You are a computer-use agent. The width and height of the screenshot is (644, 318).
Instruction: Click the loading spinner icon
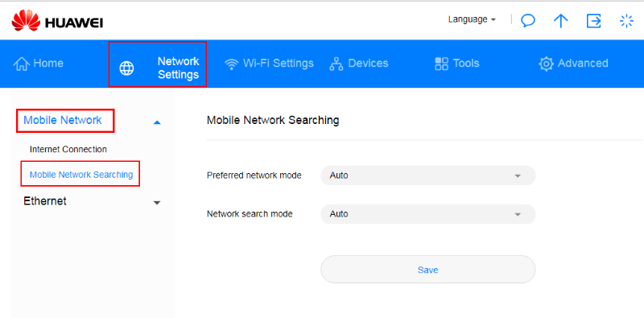626,21
